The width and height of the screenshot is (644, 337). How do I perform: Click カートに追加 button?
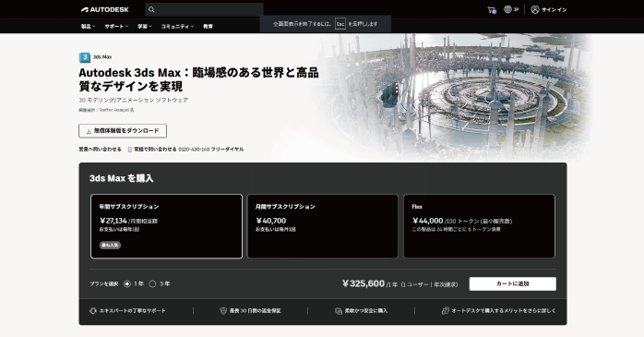513,283
